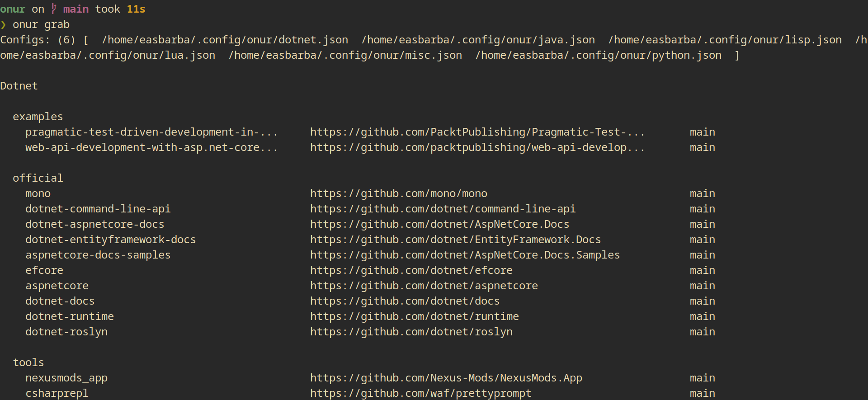Click the misc.json config path

[345, 55]
